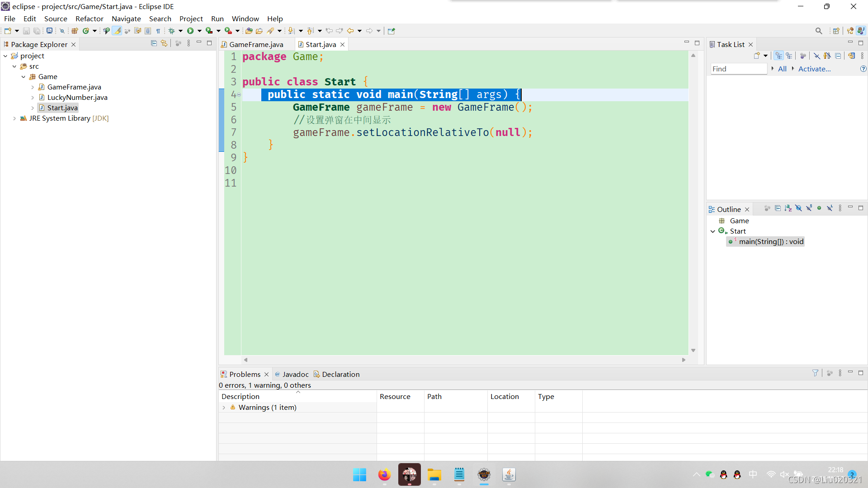Click the Find field in Task List

tap(738, 69)
